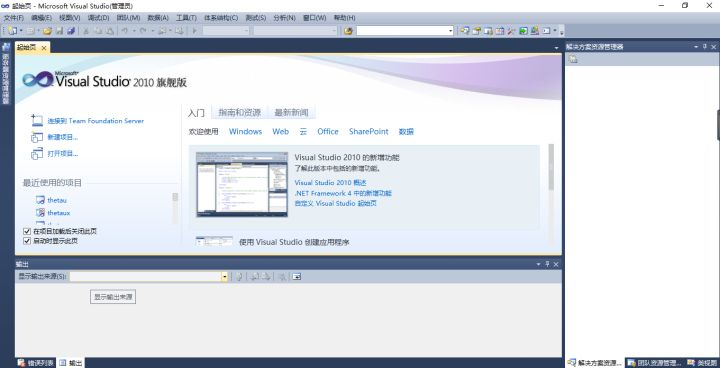Open the 文件(F) menu
The image size is (720, 368).
pos(13,18)
